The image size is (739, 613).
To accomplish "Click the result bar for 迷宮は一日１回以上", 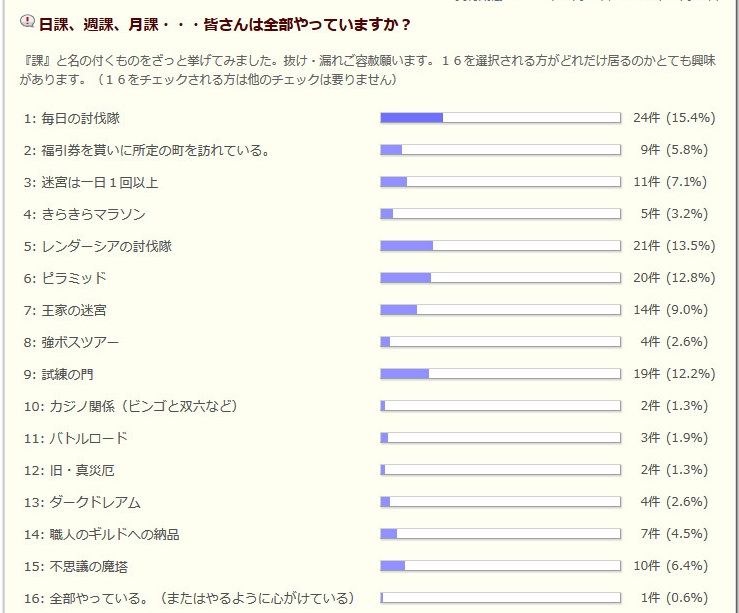I will point(501,182).
